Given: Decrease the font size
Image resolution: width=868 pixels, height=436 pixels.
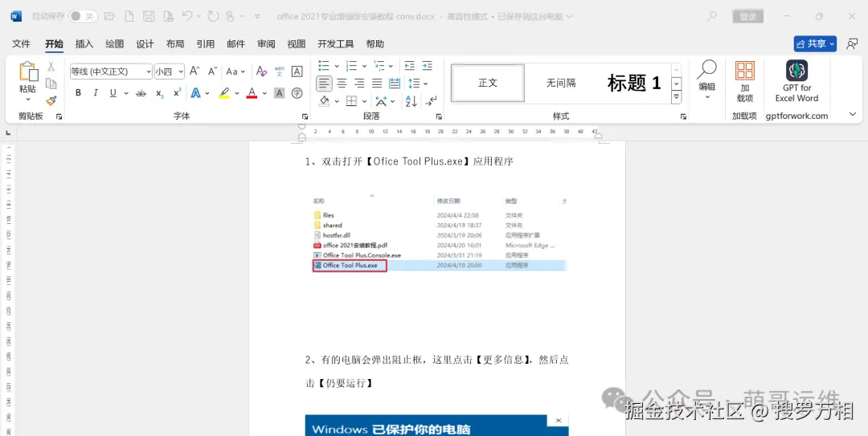Looking at the screenshot, I should pos(212,71).
